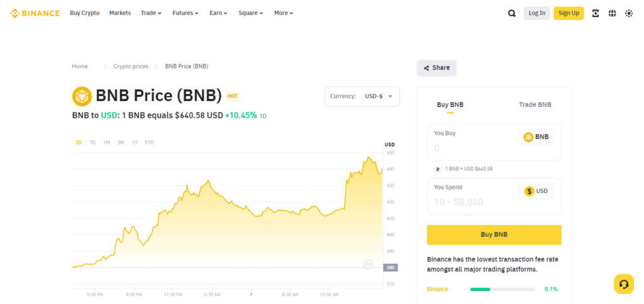Image resolution: width=644 pixels, height=304 pixels.
Task: Expand the Square menu
Action: (x=250, y=13)
